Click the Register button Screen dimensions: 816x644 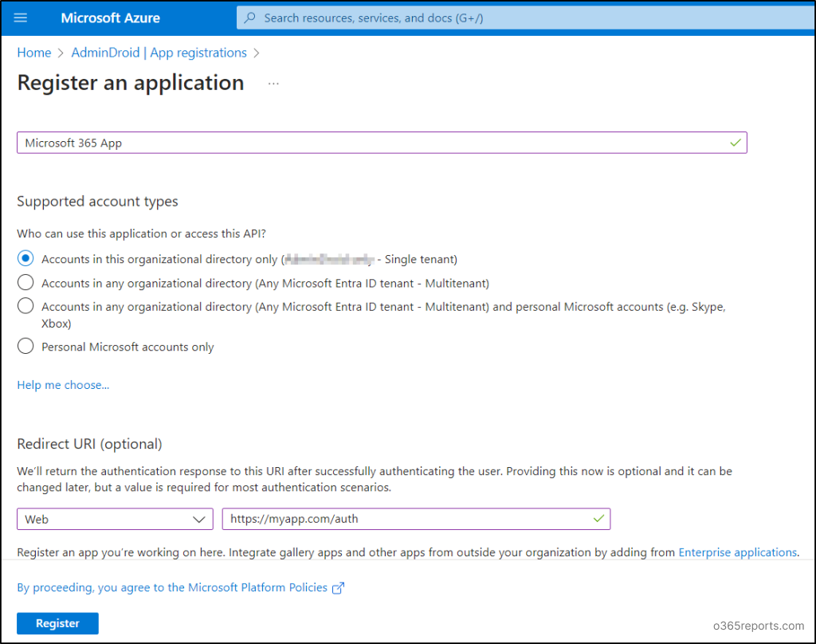57,623
